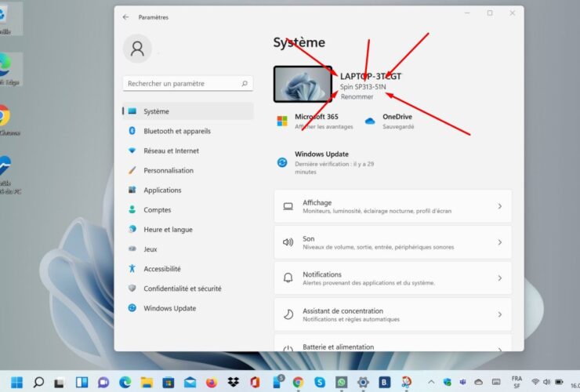
Task: Click the Renommer link under the PC name
Action: (357, 96)
